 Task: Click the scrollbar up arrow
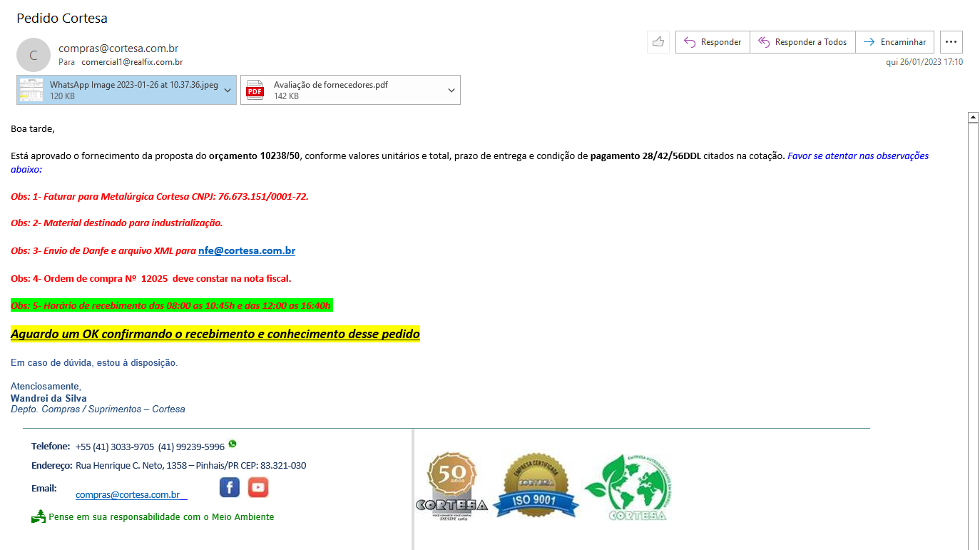click(972, 118)
